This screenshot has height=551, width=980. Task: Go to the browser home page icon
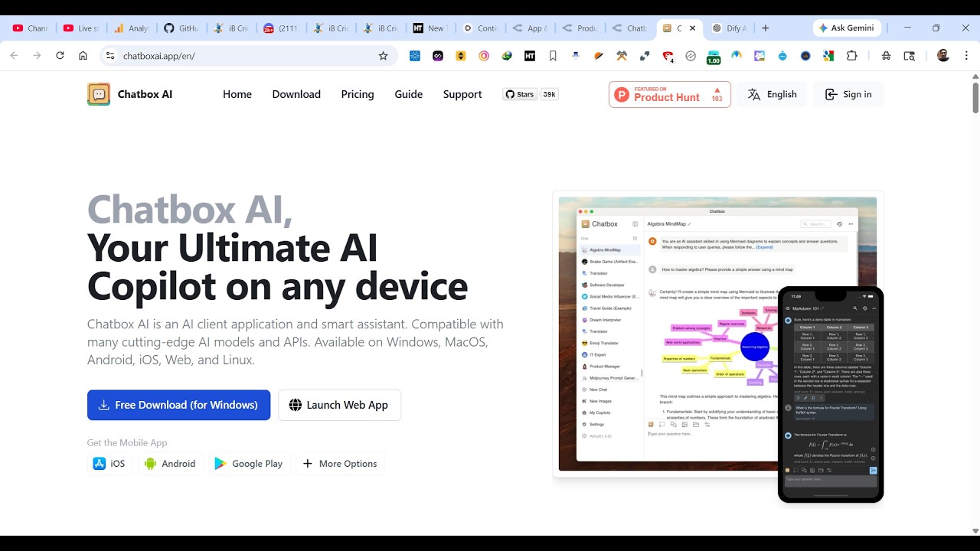83,56
